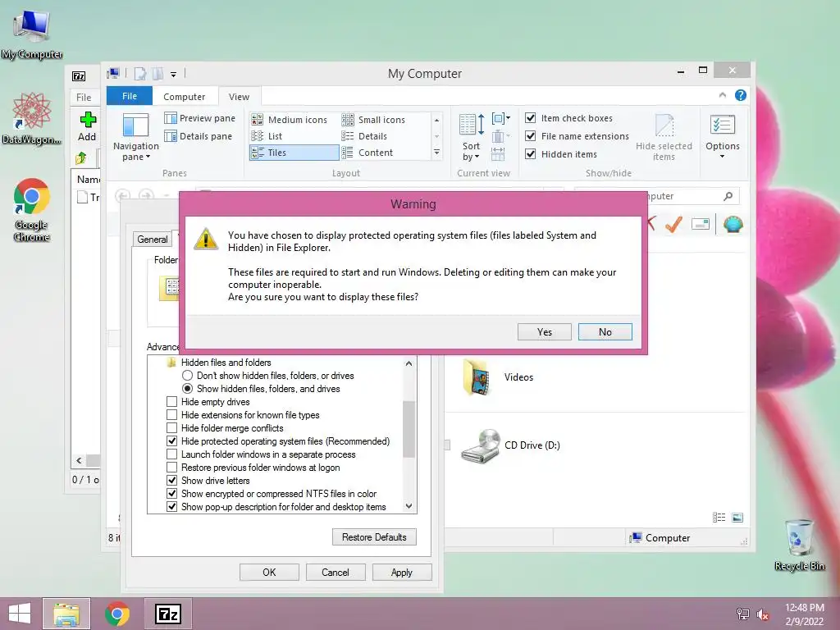The image size is (840, 630).
Task: Open File menu in 7-Zip window
Action: click(x=84, y=97)
